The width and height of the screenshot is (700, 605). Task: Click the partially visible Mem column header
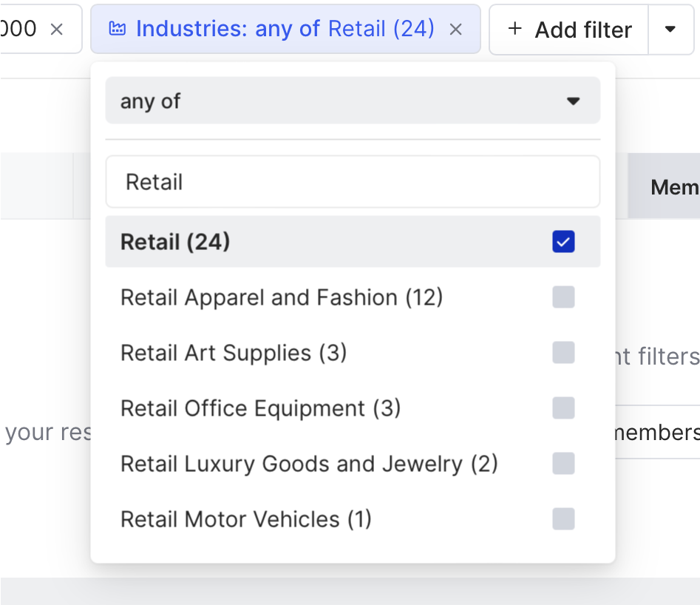pyautogui.click(x=673, y=187)
